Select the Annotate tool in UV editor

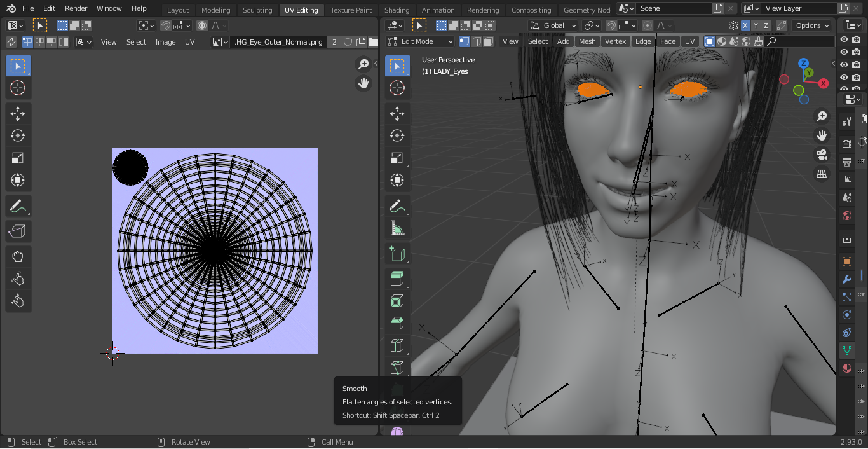click(18, 206)
